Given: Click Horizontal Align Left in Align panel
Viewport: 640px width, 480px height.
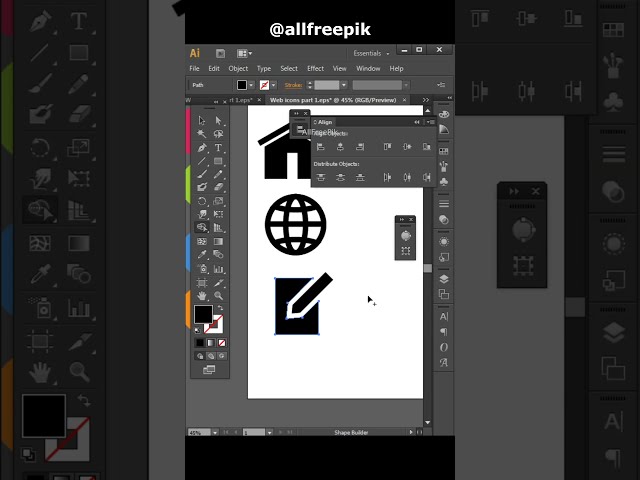Looking at the screenshot, I should (321, 147).
